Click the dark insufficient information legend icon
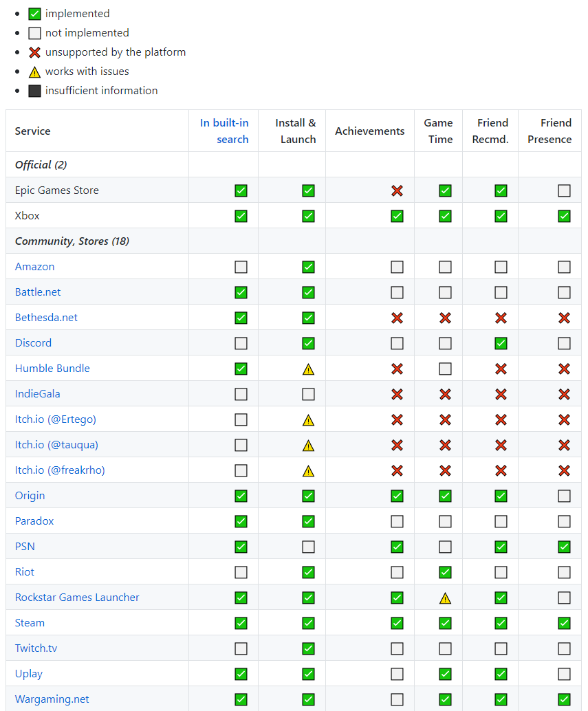This screenshot has width=588, height=711. click(34, 91)
